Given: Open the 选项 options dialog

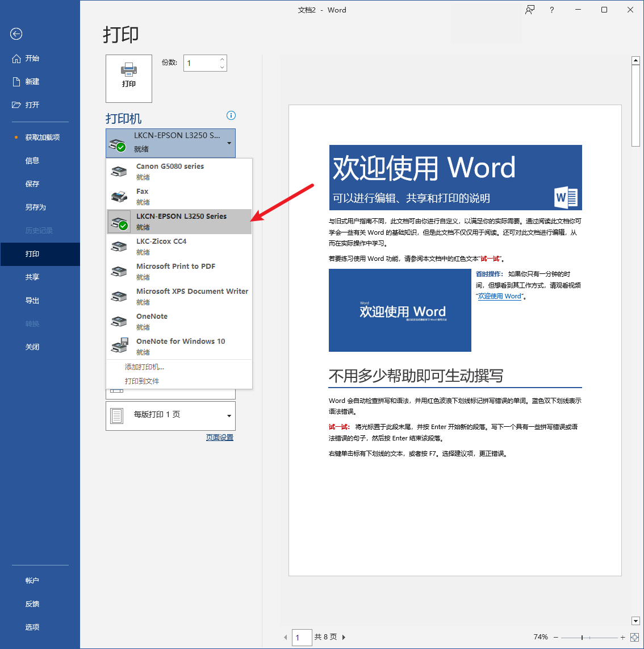Looking at the screenshot, I should pos(40,627).
